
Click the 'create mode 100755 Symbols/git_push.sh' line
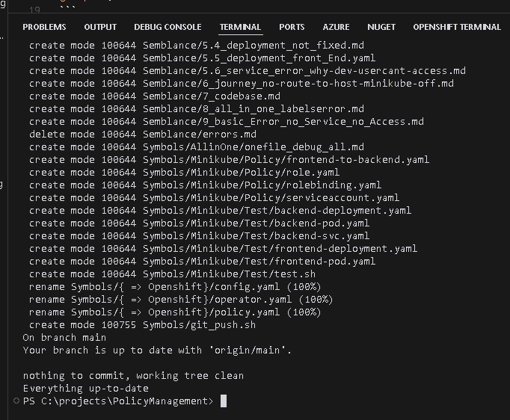[x=143, y=324]
